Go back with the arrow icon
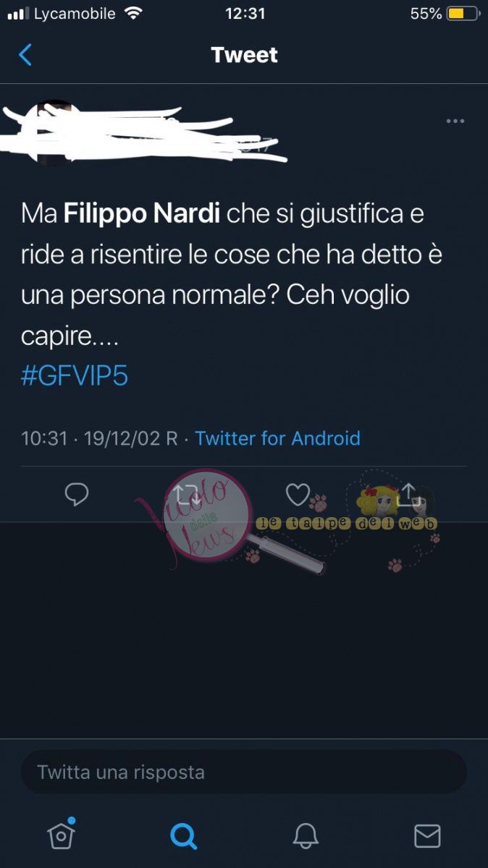The image size is (488, 868). tap(25, 55)
